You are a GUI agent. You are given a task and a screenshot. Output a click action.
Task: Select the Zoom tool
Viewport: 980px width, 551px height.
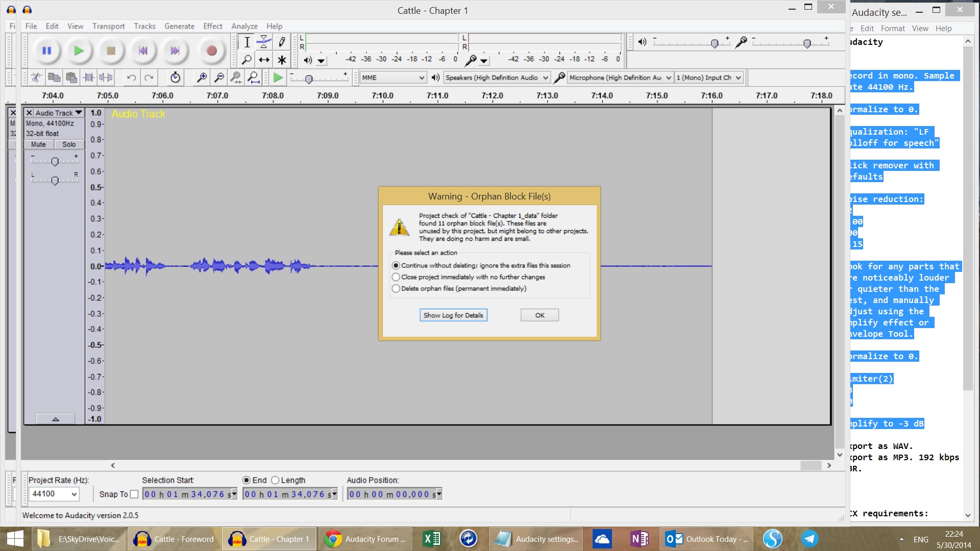[x=248, y=60]
